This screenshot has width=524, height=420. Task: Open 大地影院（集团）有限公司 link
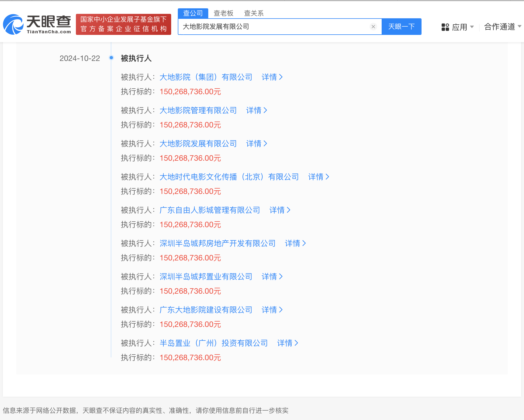click(x=206, y=77)
